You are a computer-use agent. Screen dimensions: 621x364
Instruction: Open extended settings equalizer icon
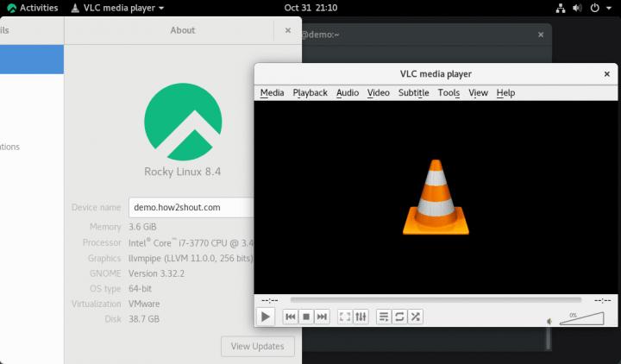point(361,317)
